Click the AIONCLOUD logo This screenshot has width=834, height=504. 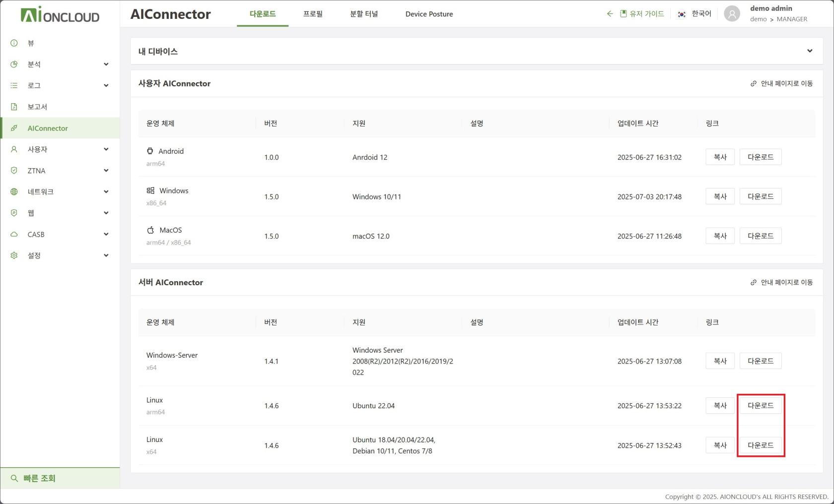pyautogui.click(x=60, y=15)
